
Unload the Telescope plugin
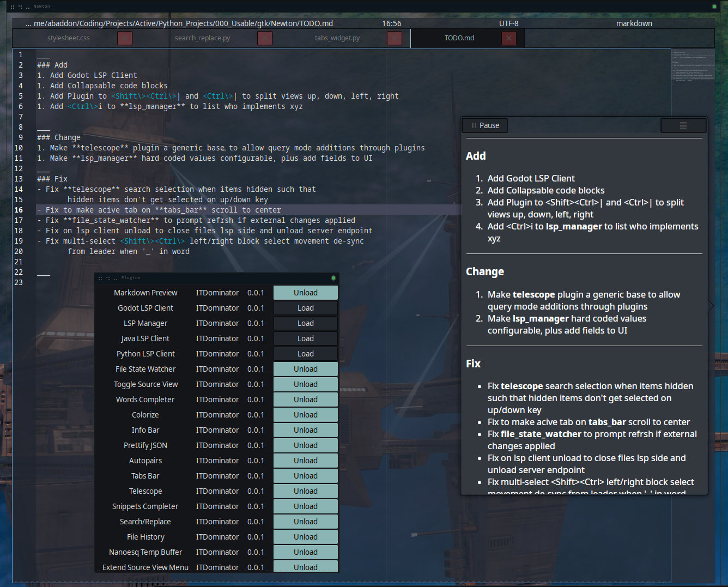point(305,491)
